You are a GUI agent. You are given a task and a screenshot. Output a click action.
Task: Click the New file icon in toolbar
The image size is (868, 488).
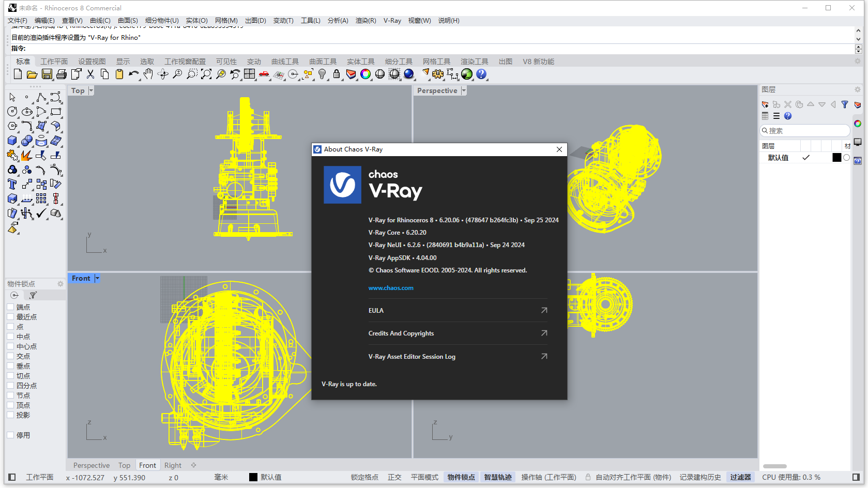[x=18, y=74]
